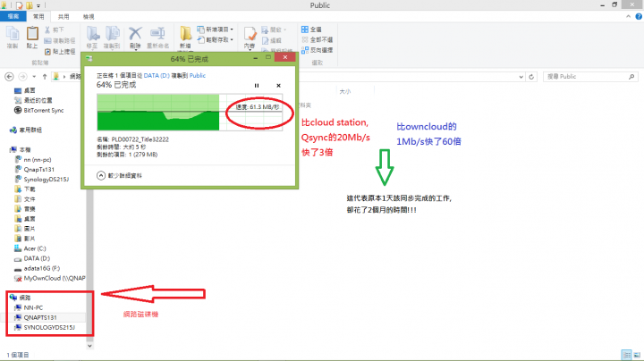Click the Properties checkmark icon

pyautogui.click(x=250, y=34)
